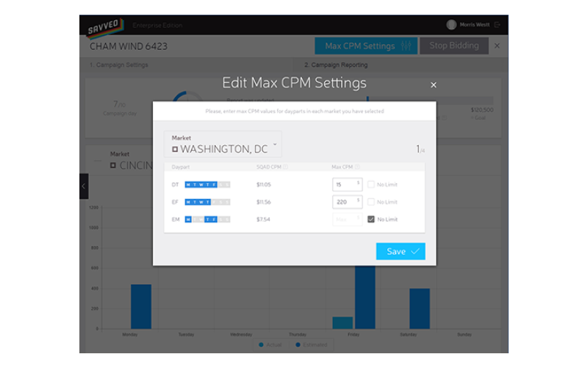Image resolution: width=588 pixels, height=368 pixels.
Task: Click the EF Max CPM input with 220
Action: (x=347, y=202)
